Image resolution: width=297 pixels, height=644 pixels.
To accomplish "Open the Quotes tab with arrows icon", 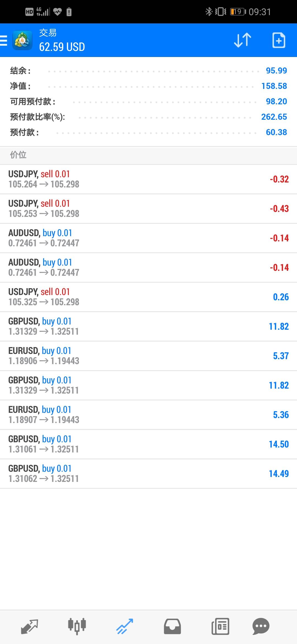I will pos(29,626).
